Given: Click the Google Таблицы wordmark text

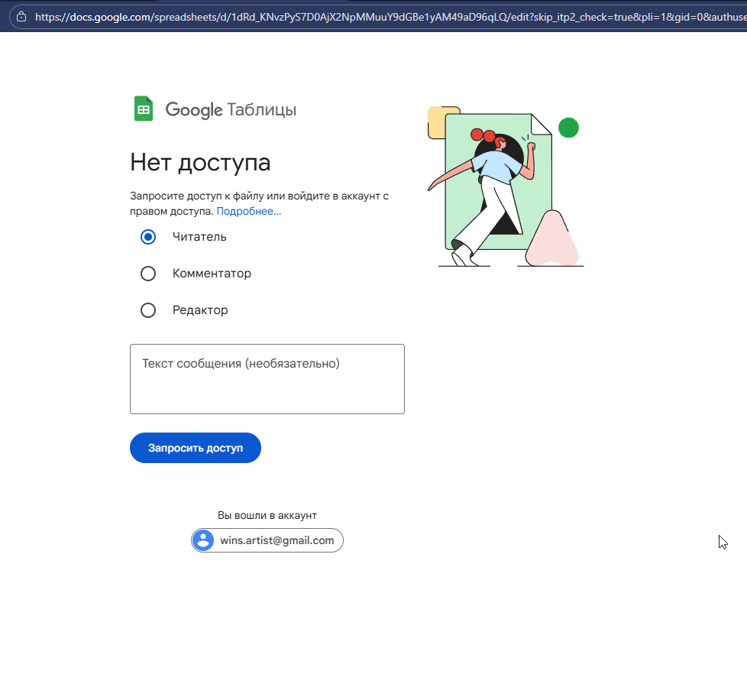Looking at the screenshot, I should pyautogui.click(x=231, y=109).
